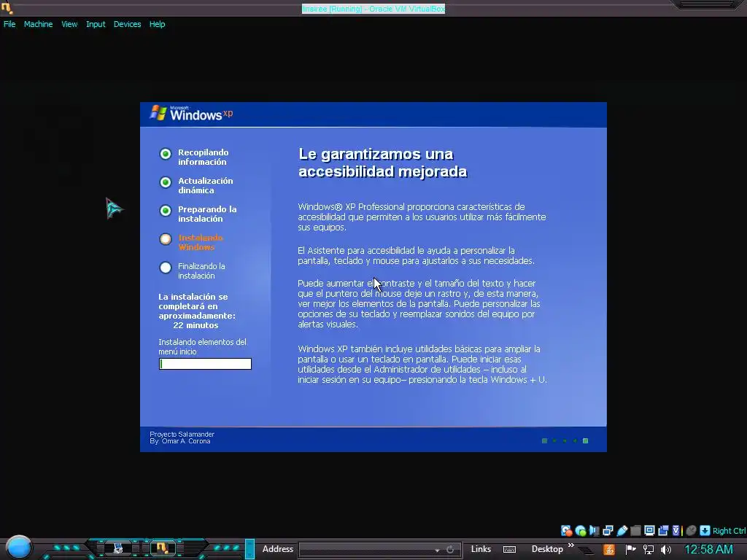Screen dimensions: 747x560
Task: Click the keyboard capture arrow icon
Action: click(705, 531)
